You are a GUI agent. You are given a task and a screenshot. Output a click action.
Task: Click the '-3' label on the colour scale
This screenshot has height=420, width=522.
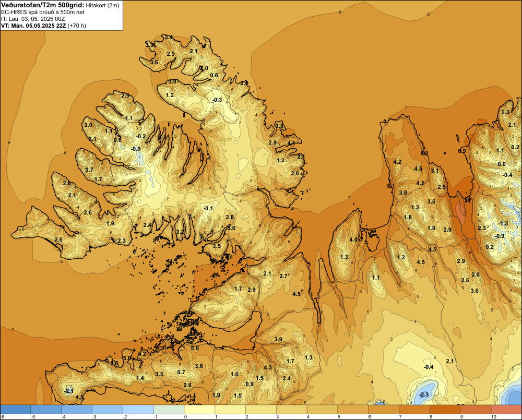pyautogui.click(x=94, y=417)
